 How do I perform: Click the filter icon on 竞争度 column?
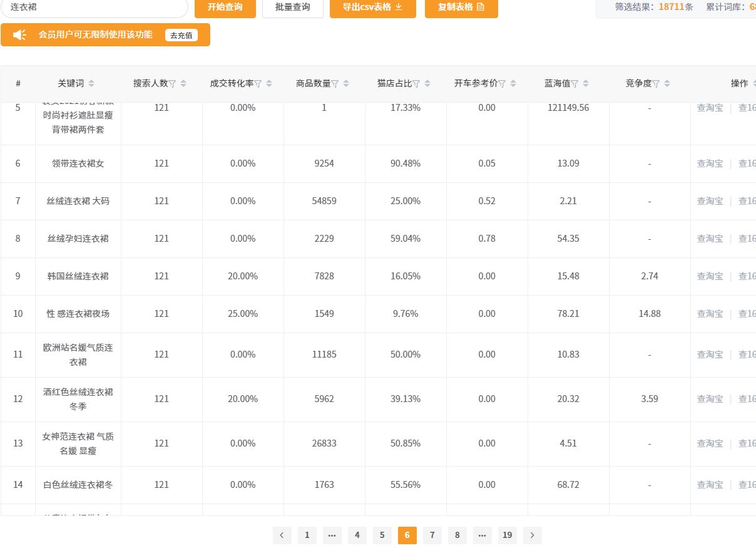(656, 84)
